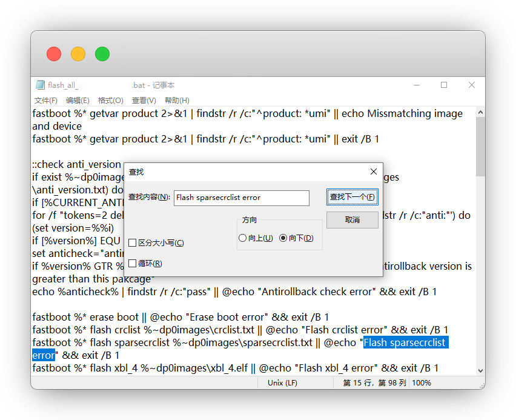Click the yellow minimize circle in outer frame
516x420 pixels.
point(78,54)
